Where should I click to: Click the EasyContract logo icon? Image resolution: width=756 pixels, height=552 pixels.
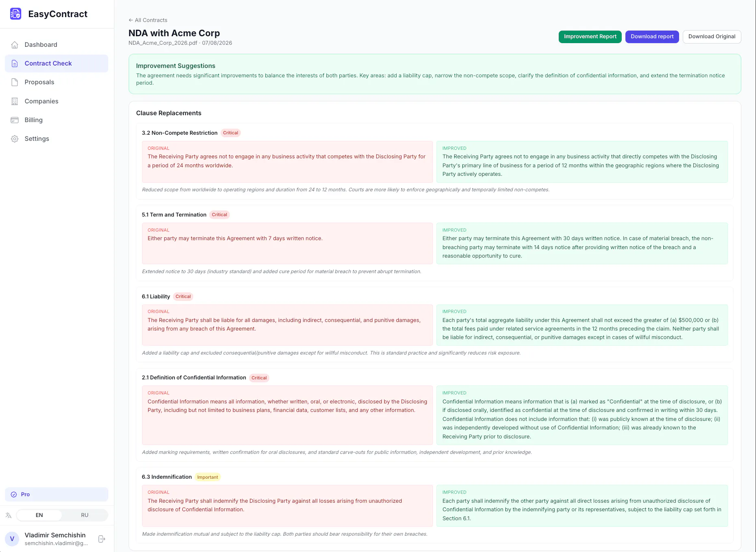[15, 14]
